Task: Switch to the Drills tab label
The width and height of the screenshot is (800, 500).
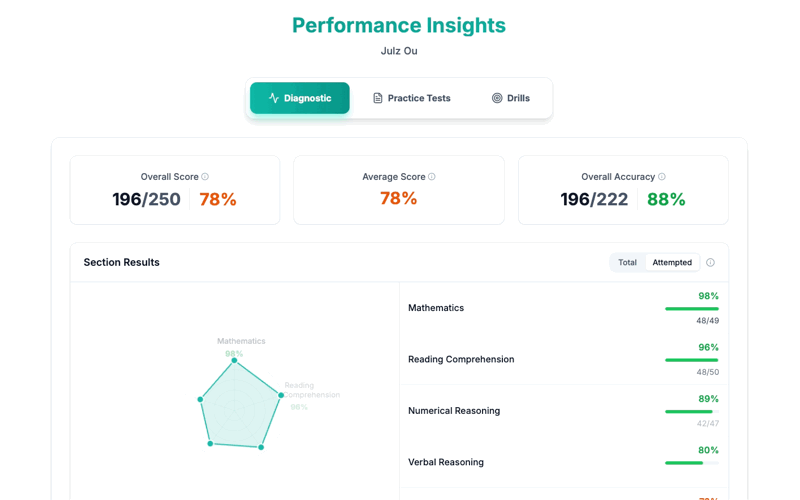Action: (518, 98)
